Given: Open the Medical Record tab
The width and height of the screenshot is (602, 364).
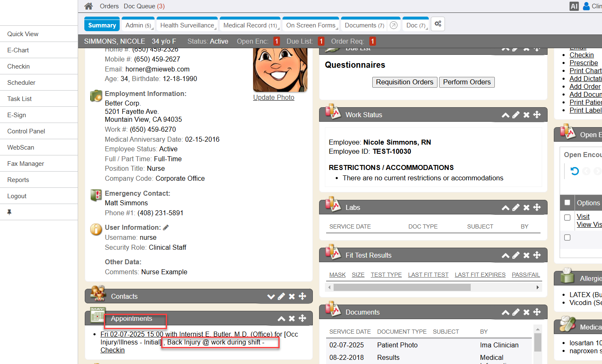Looking at the screenshot, I should (x=250, y=25).
